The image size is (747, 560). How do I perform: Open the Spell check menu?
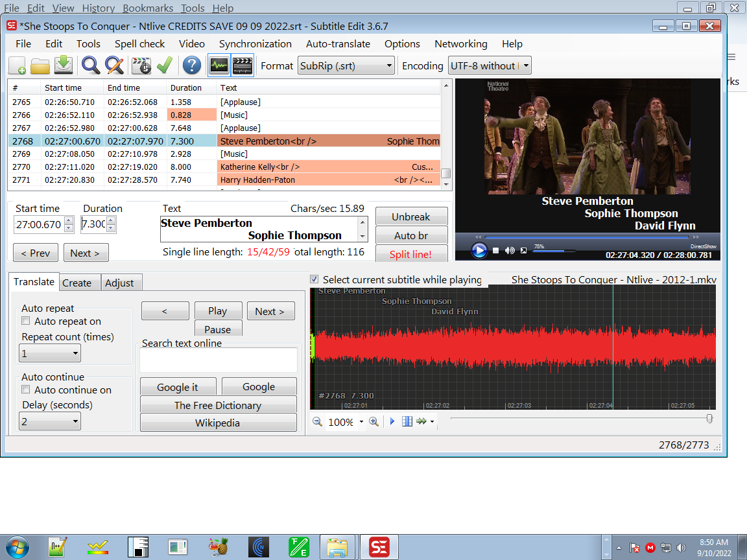coord(139,44)
